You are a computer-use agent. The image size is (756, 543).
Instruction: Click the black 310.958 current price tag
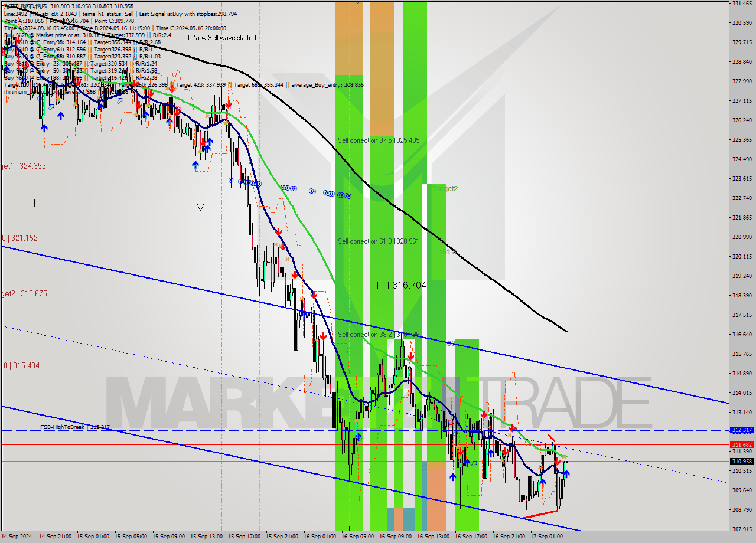coord(742,461)
